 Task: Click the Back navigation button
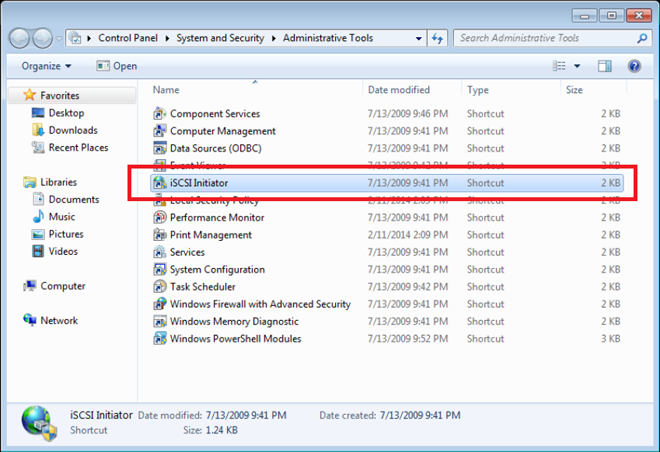(x=19, y=38)
